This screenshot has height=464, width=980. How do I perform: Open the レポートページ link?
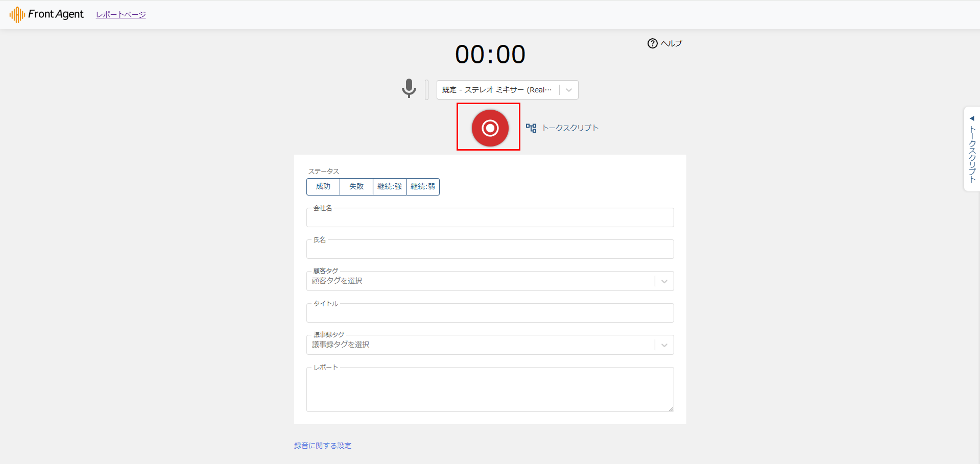(121, 15)
